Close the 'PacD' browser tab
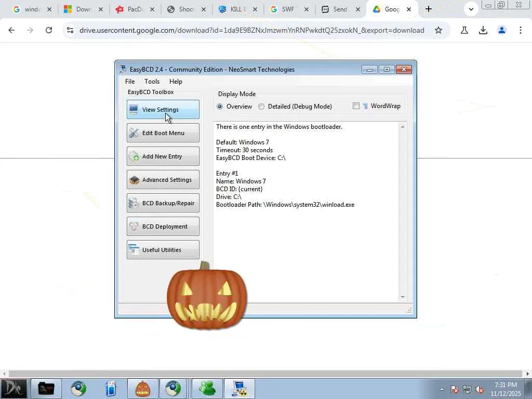The width and height of the screenshot is (532, 399). 152,9
